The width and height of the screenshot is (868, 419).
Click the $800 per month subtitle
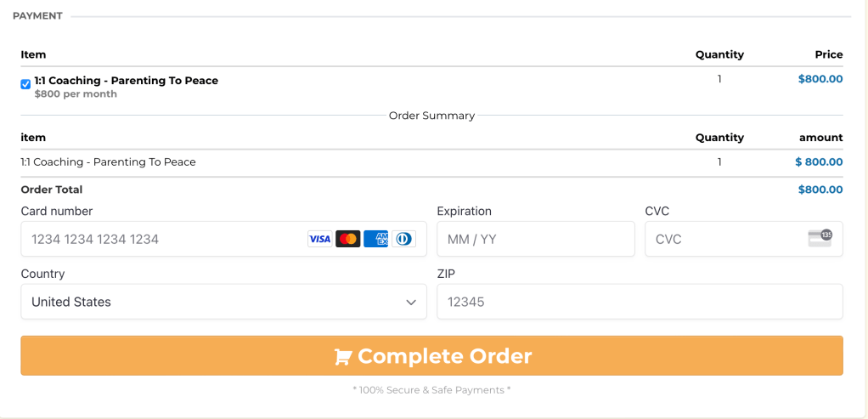pyautogui.click(x=76, y=94)
